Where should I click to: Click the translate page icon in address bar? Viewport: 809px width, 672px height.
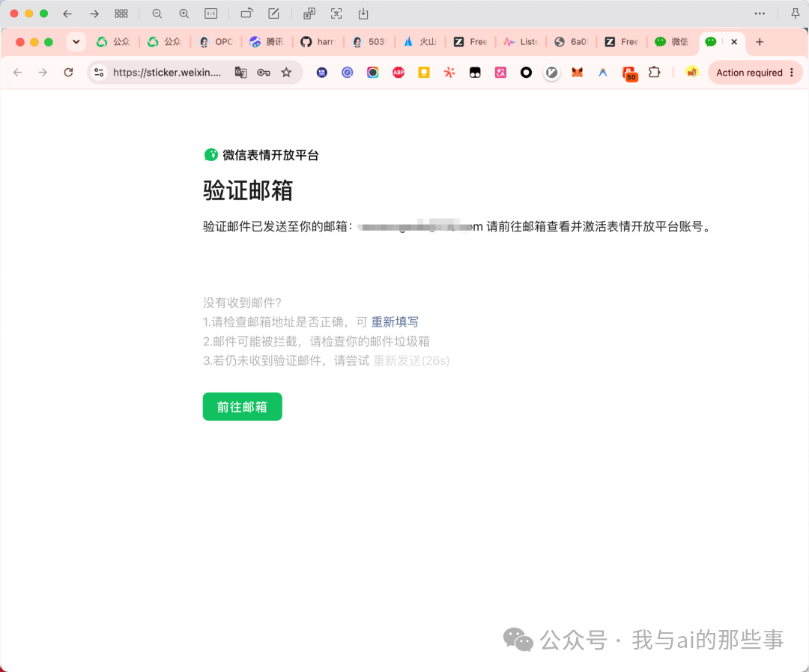(x=241, y=72)
